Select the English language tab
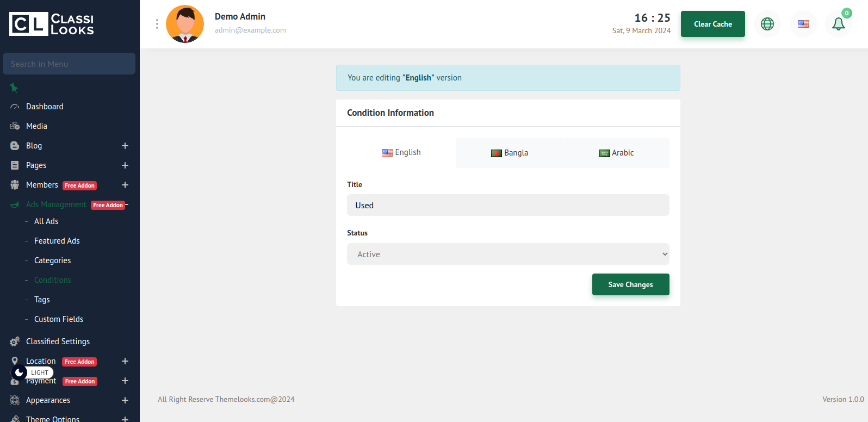The height and width of the screenshot is (422, 868). tap(401, 153)
